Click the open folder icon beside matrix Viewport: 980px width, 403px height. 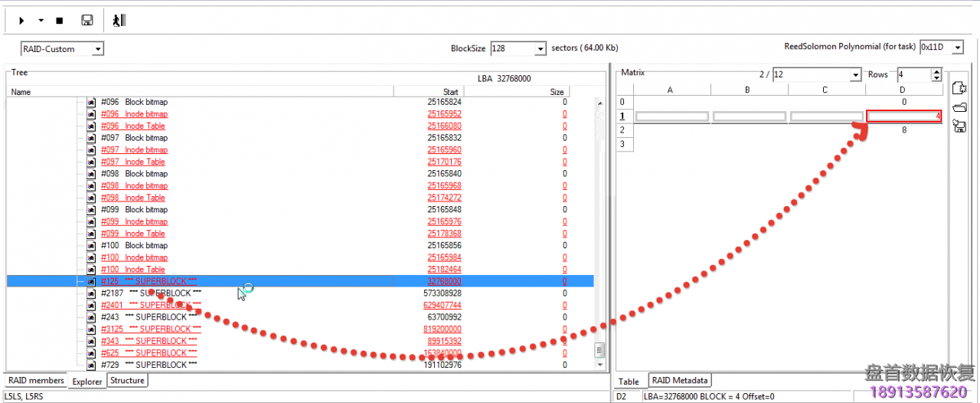coord(959,107)
